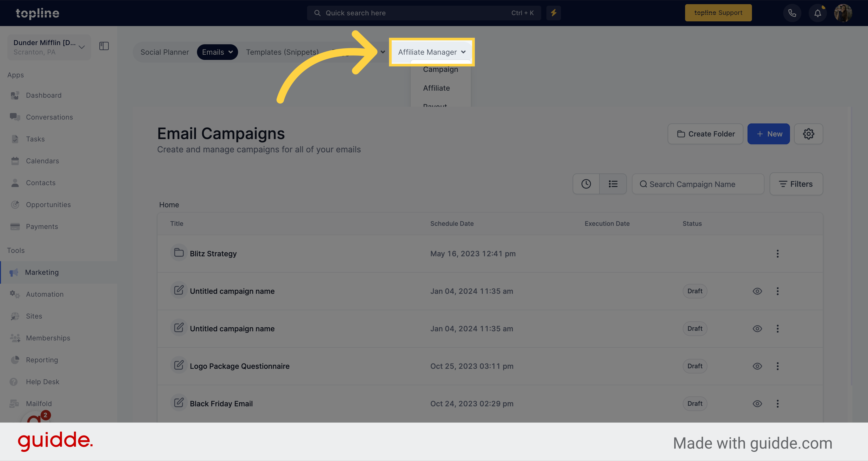Open Sites in the sidebar

coord(34,316)
